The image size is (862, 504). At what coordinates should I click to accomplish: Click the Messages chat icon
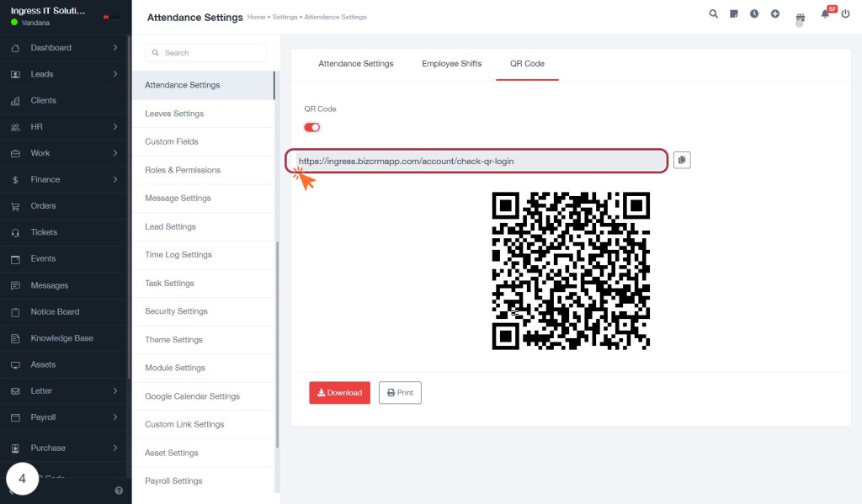15,285
